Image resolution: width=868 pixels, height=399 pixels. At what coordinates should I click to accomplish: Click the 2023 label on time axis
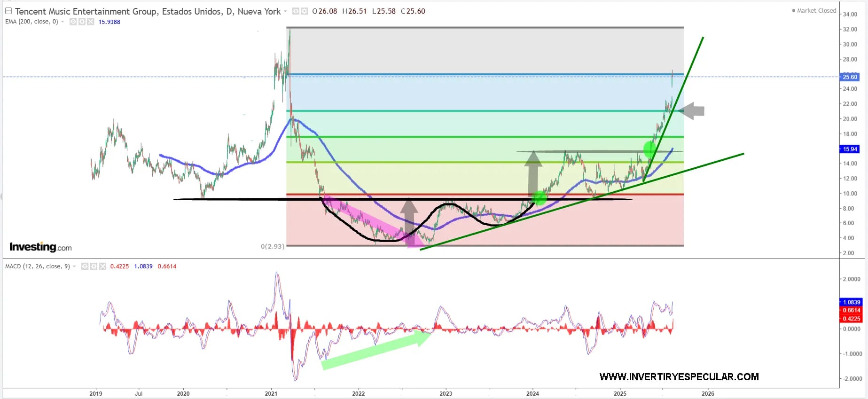click(446, 393)
